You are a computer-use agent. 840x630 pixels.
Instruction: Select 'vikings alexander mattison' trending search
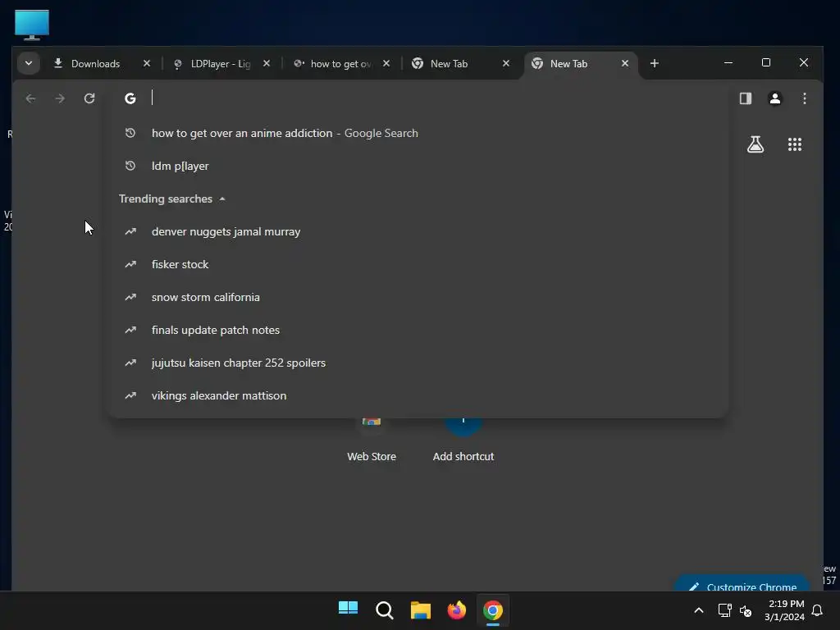pos(418,396)
